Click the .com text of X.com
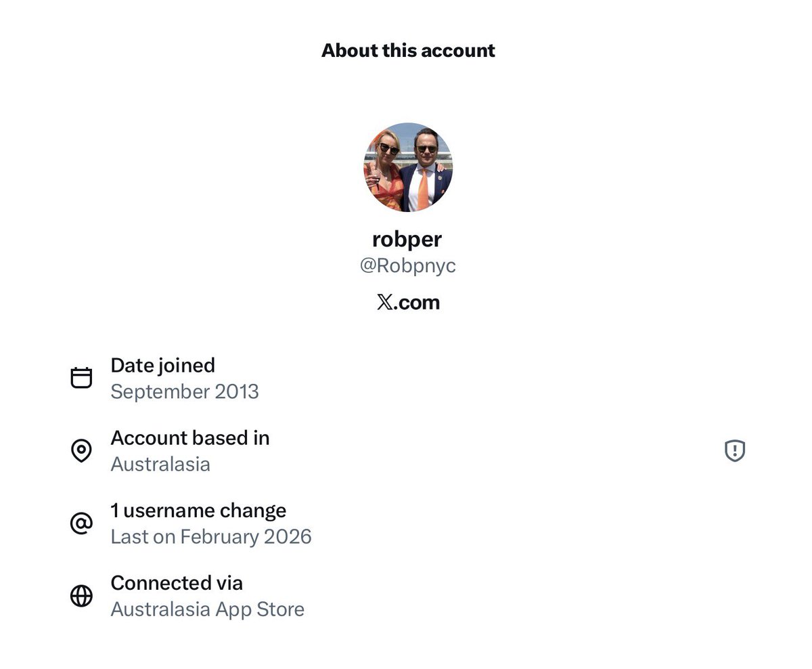812x669 pixels. point(416,302)
